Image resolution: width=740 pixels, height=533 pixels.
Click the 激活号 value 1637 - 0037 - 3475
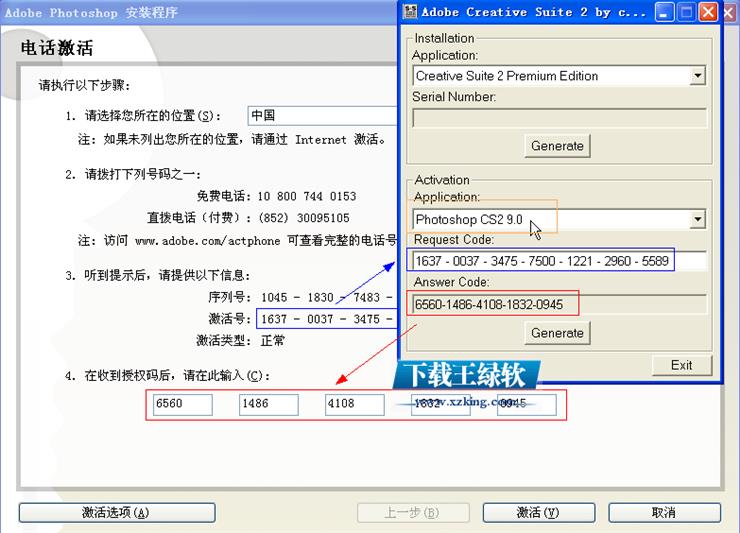(327, 319)
